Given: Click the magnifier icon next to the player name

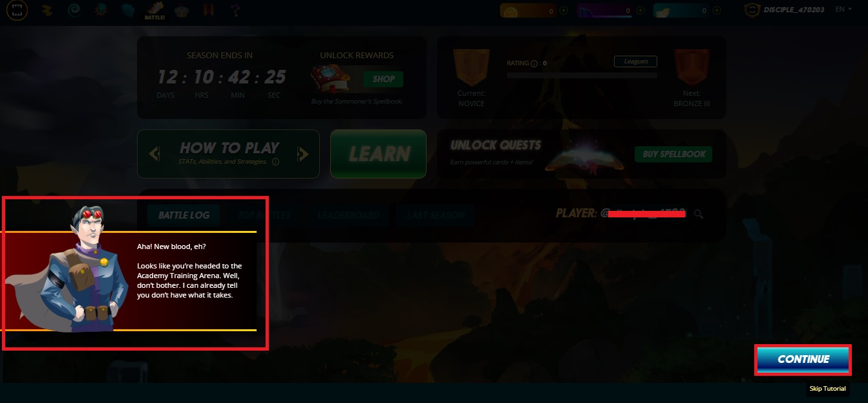Looking at the screenshot, I should (x=698, y=213).
